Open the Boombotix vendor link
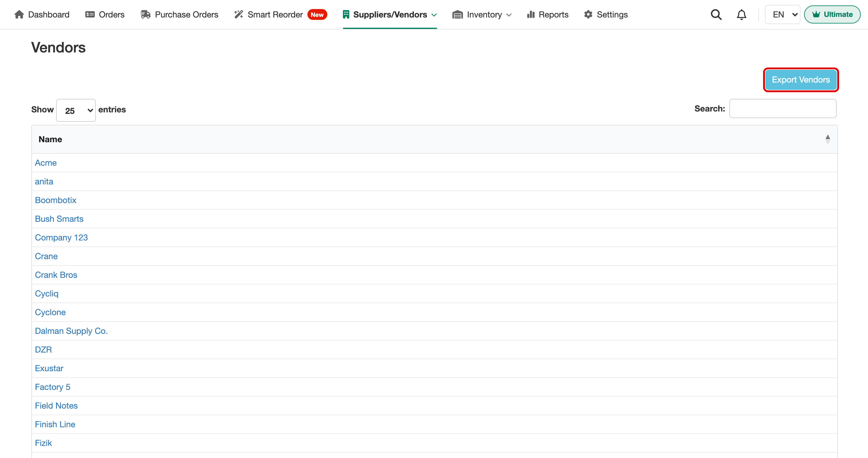 pyautogui.click(x=55, y=200)
